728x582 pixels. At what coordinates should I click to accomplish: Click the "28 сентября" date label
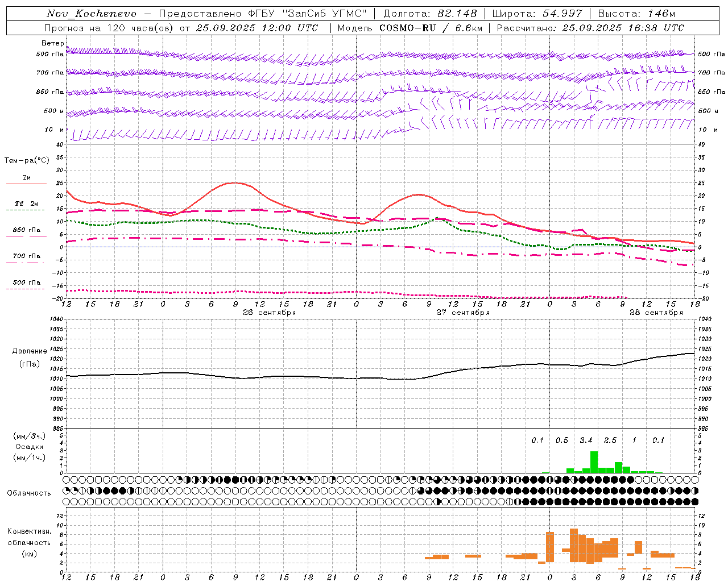(656, 313)
